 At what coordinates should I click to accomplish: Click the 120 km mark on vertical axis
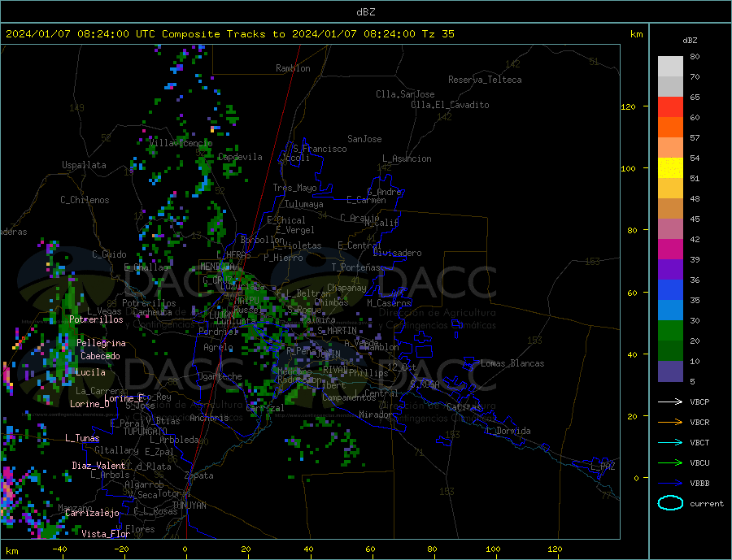pos(628,106)
